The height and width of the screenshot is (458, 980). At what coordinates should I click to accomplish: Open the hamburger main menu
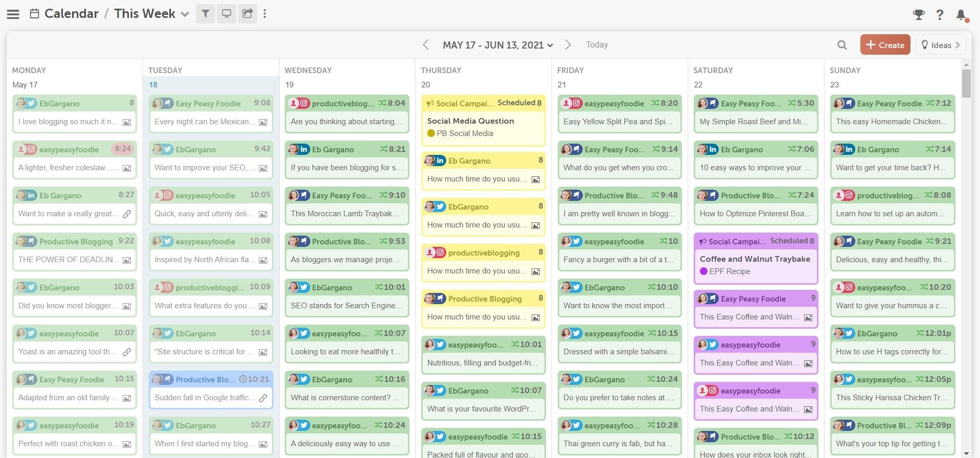tap(13, 14)
